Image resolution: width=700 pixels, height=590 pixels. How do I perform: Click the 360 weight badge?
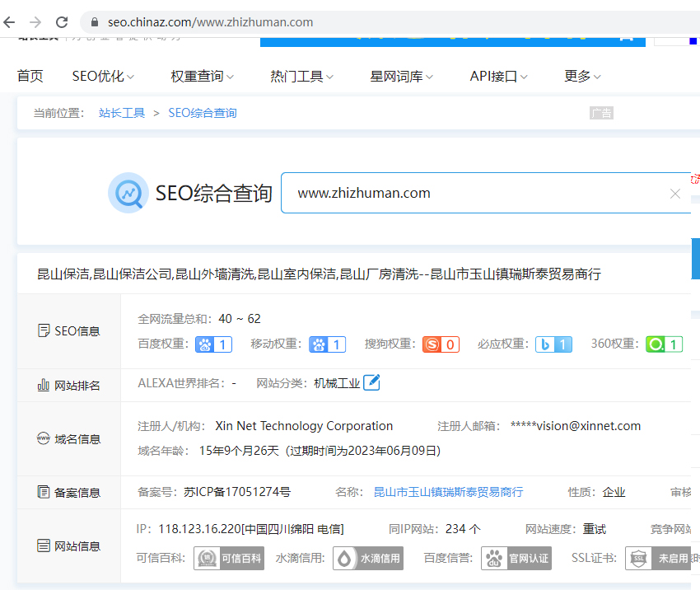pyautogui.click(x=664, y=344)
